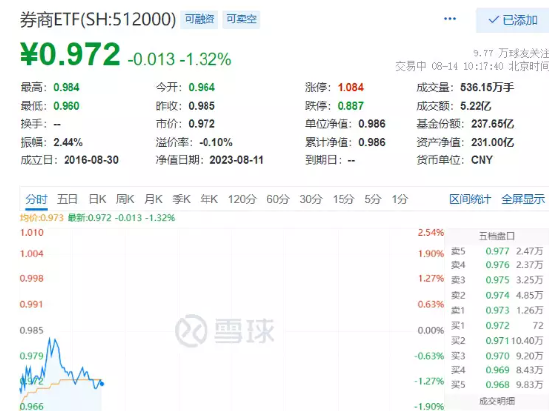Click the 2.54% right axis label
The width and height of the screenshot is (550, 412).
click(431, 232)
